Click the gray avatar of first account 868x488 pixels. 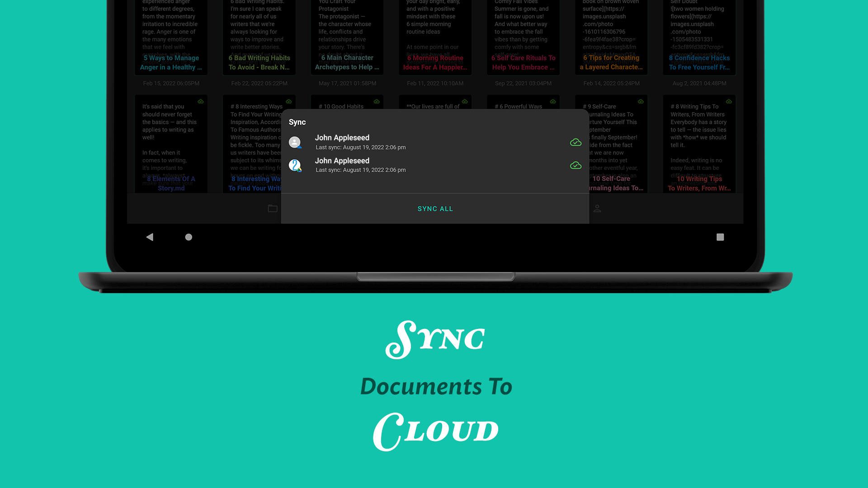click(295, 142)
